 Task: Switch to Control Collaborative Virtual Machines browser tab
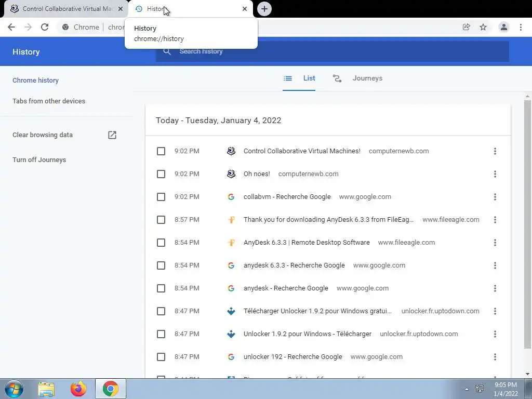66,9
